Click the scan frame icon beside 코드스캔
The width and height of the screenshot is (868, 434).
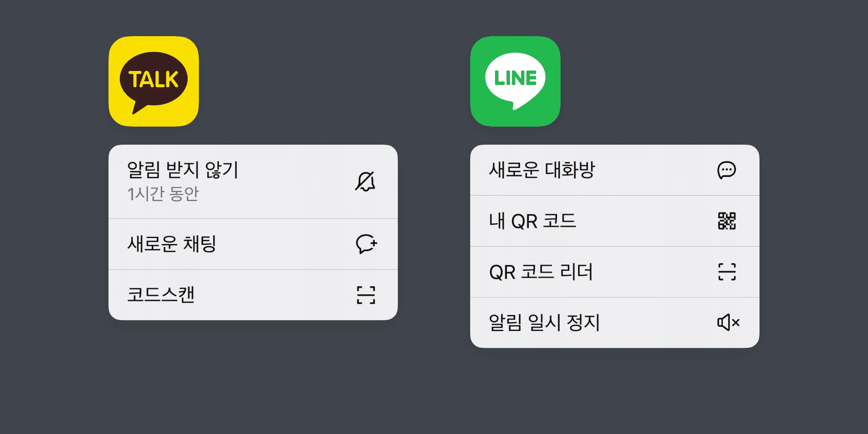[x=366, y=295]
